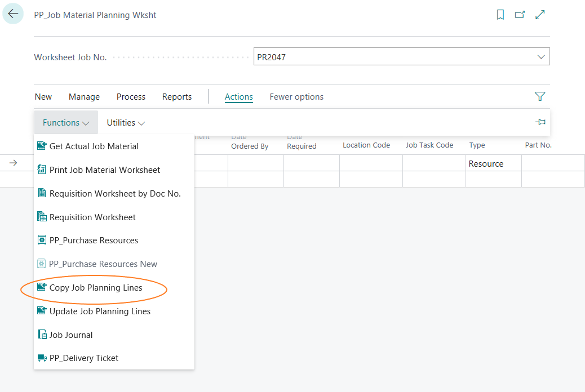The height and width of the screenshot is (392, 585).
Task: Click the filter funnel icon
Action: [539, 96]
